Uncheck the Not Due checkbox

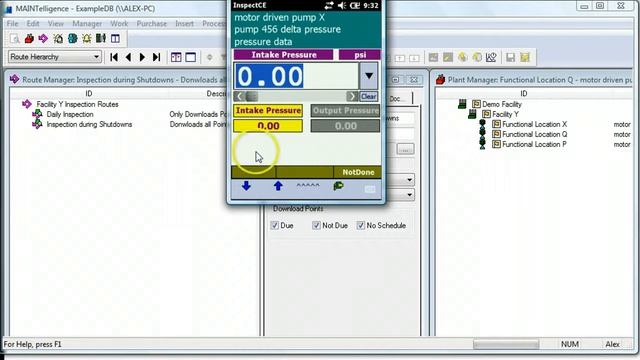316,225
